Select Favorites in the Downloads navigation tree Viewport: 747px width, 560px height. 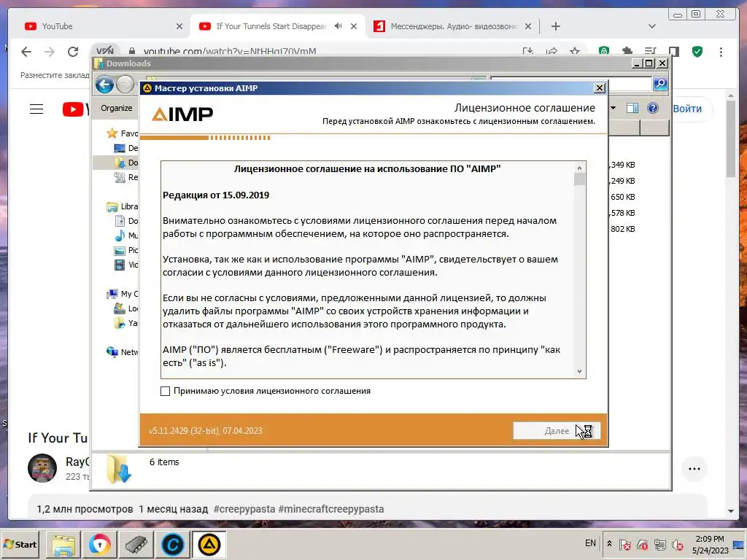point(123,133)
